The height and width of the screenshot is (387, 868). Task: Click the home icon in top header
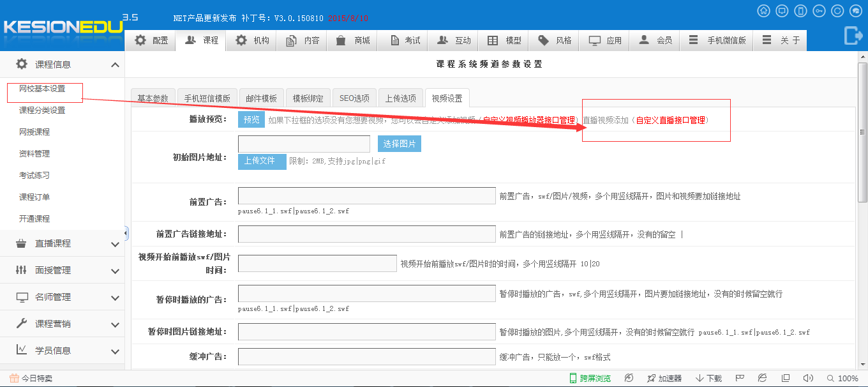coord(763,11)
